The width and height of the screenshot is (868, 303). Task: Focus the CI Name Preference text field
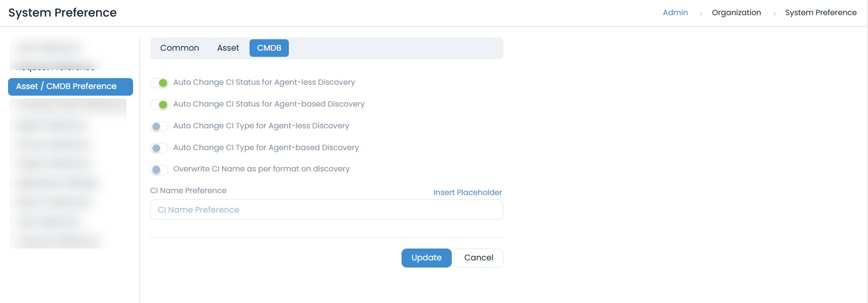(326, 210)
